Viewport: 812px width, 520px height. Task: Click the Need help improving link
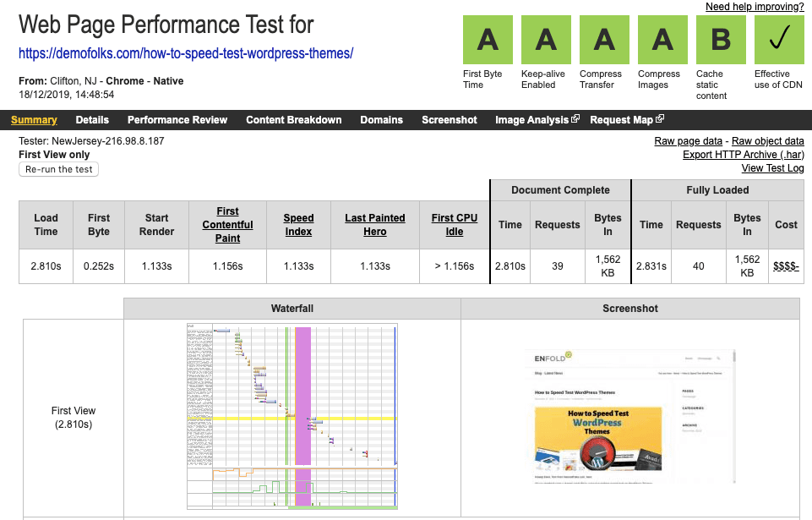tap(755, 8)
